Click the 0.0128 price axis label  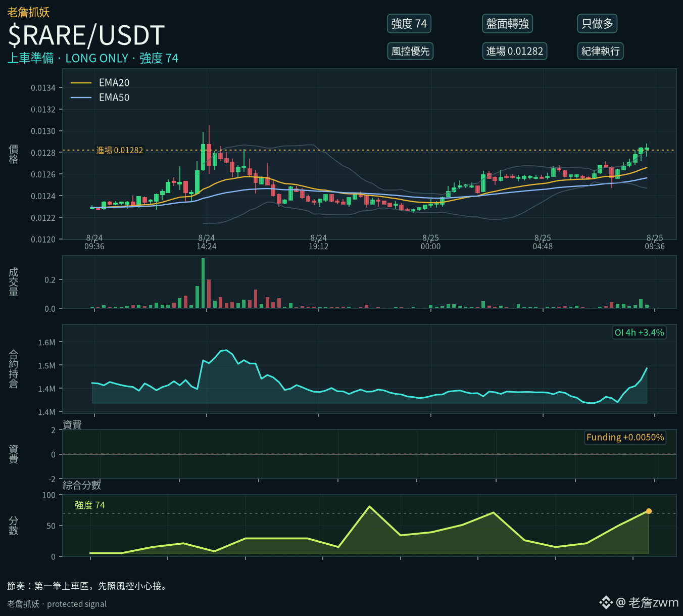tap(43, 153)
